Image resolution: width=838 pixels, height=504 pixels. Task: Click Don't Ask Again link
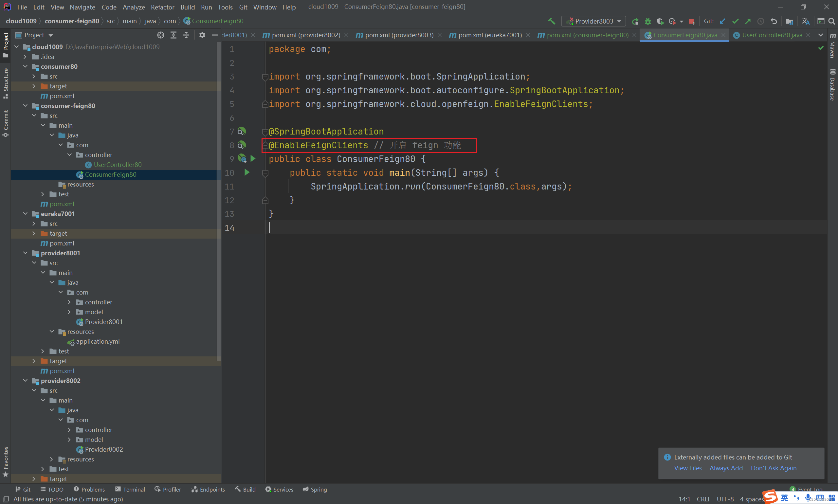tap(774, 468)
